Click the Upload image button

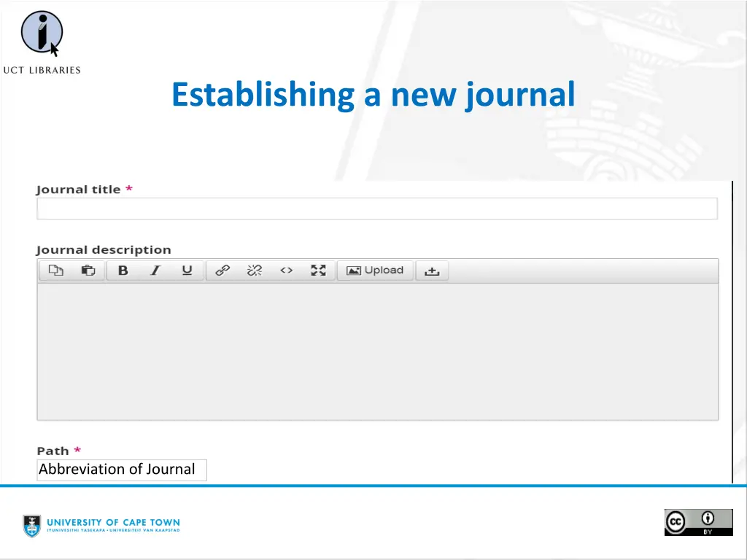tap(375, 271)
